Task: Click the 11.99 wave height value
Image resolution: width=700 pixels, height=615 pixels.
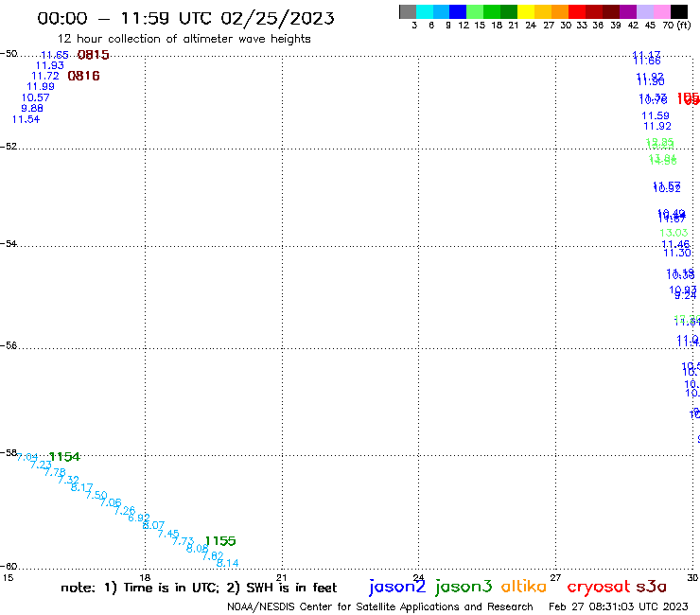Action: pyautogui.click(x=41, y=87)
